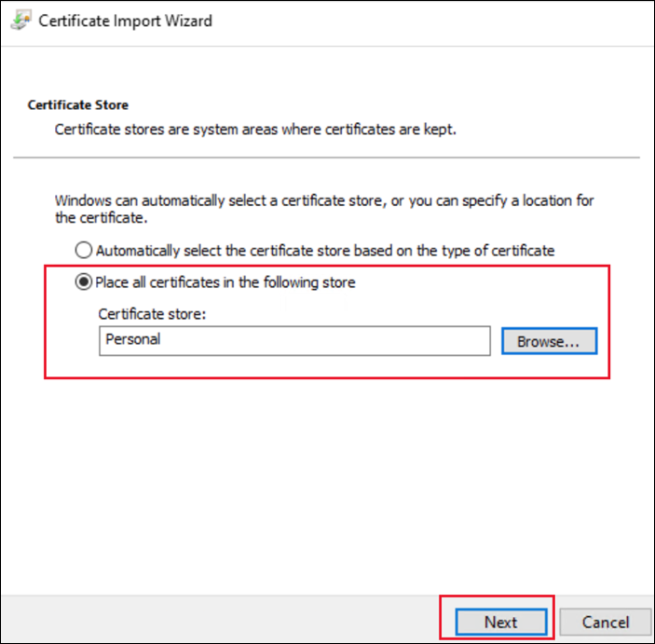The height and width of the screenshot is (644, 655).
Task: Click blank dialog space below the store field
Action: coord(326,466)
